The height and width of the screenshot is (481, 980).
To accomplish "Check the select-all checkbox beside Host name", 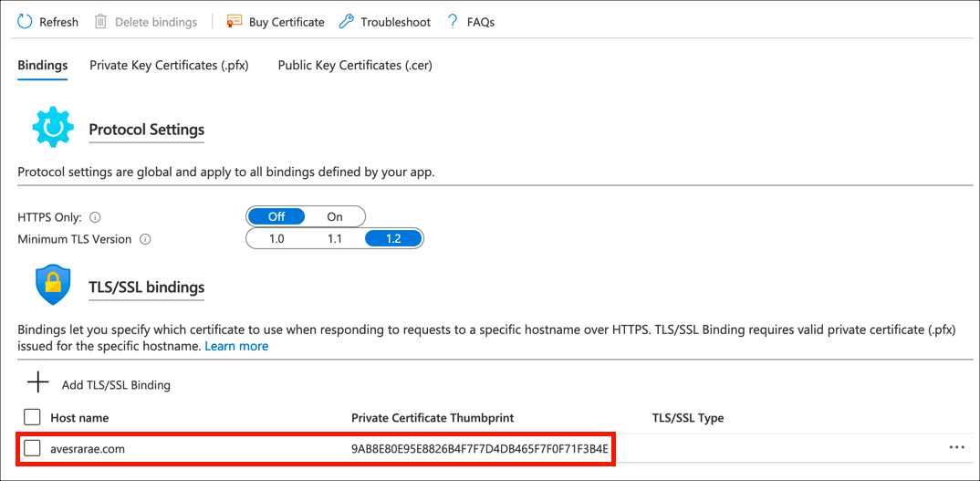I will [x=33, y=417].
